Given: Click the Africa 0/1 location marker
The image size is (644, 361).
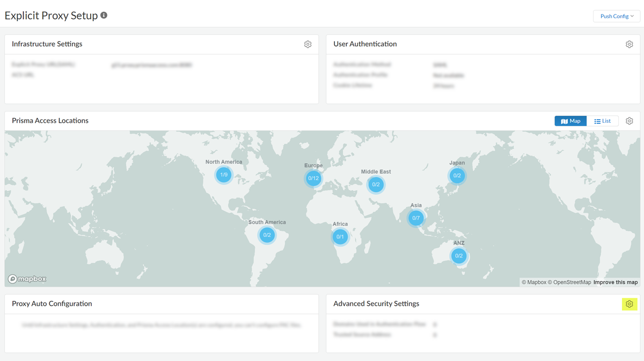Looking at the screenshot, I should [x=340, y=237].
